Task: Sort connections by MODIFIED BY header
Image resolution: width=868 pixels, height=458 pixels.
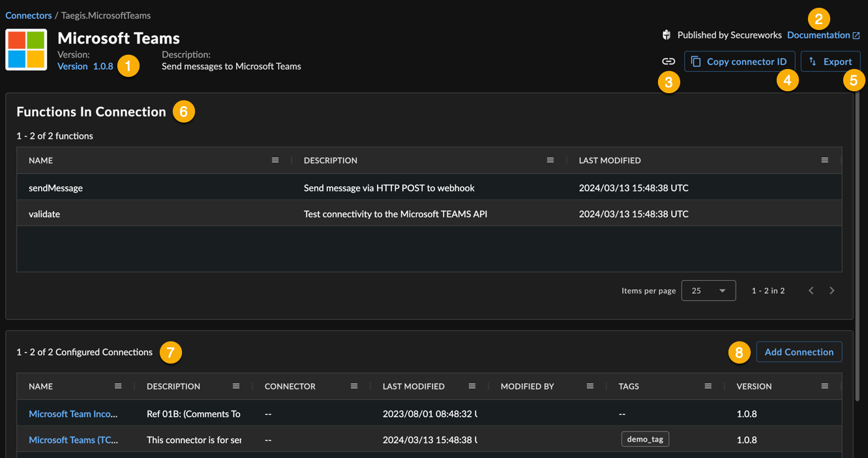Action: 528,386
